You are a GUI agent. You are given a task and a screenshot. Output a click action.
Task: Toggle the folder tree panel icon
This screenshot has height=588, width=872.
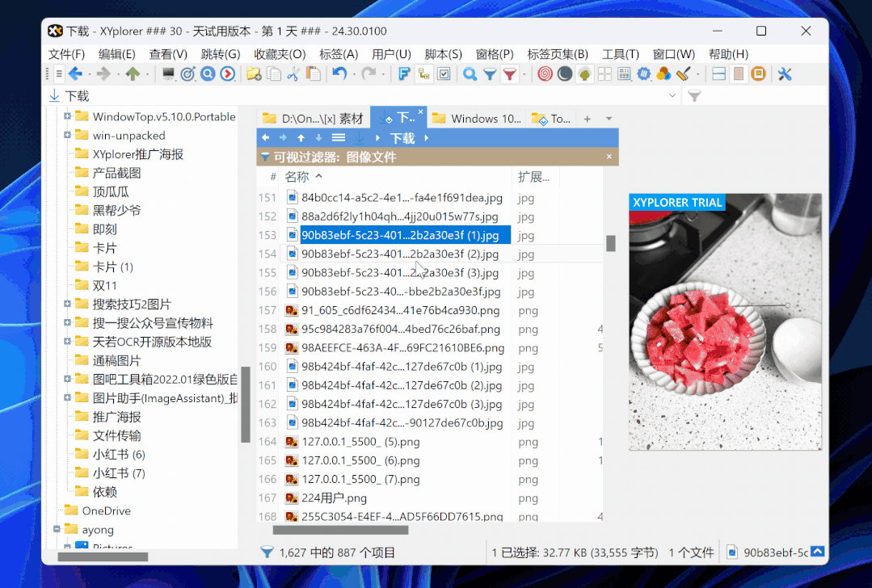423,74
